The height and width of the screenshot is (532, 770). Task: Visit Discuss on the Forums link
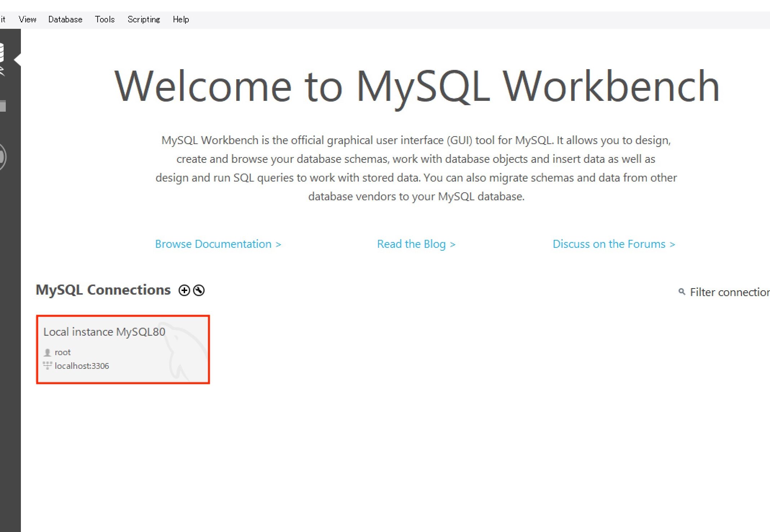click(614, 244)
